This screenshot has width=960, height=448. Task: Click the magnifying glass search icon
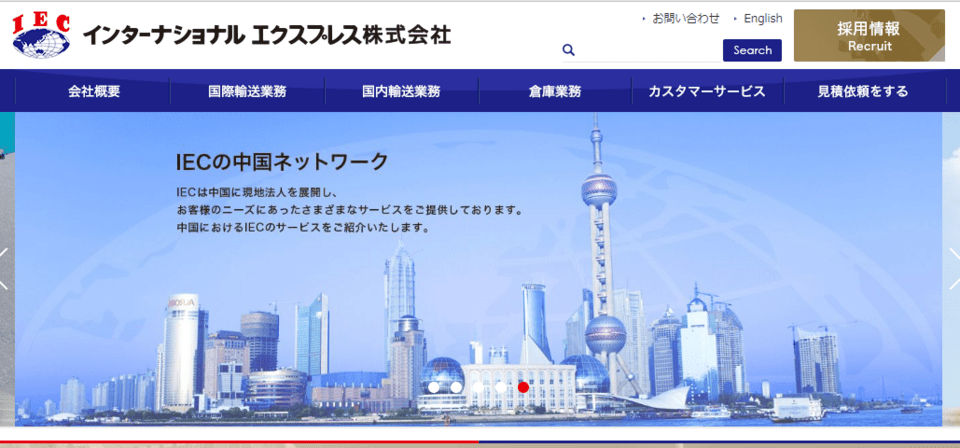pyautogui.click(x=568, y=50)
